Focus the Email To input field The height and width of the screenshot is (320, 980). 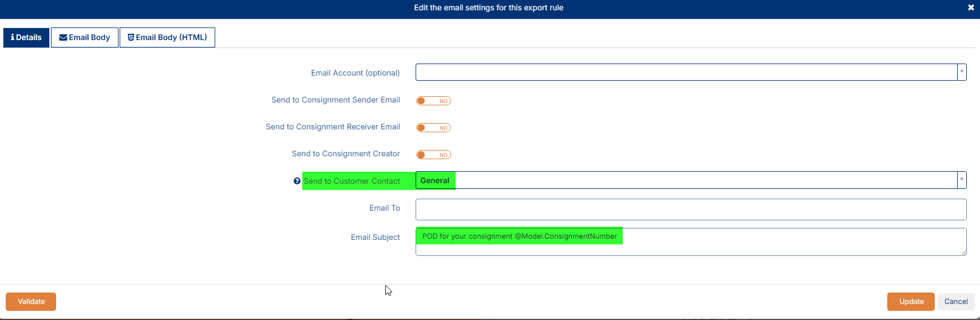[x=690, y=210]
